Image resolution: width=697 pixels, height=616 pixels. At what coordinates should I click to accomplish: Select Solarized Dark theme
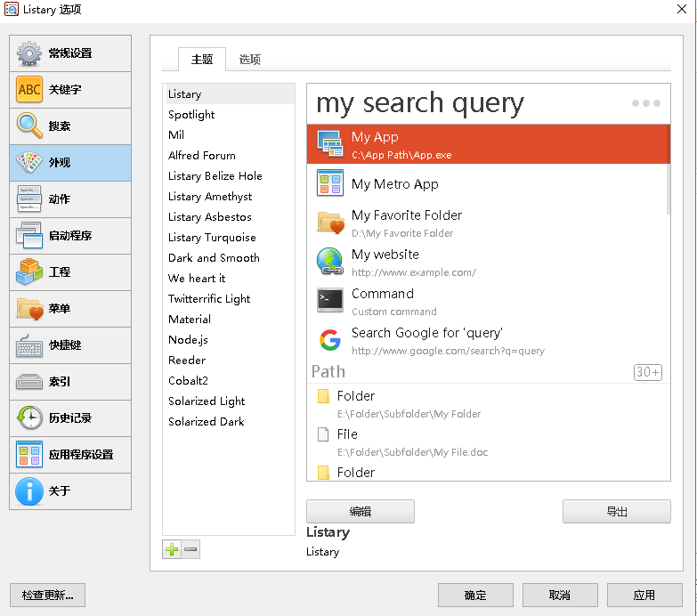click(x=229, y=421)
